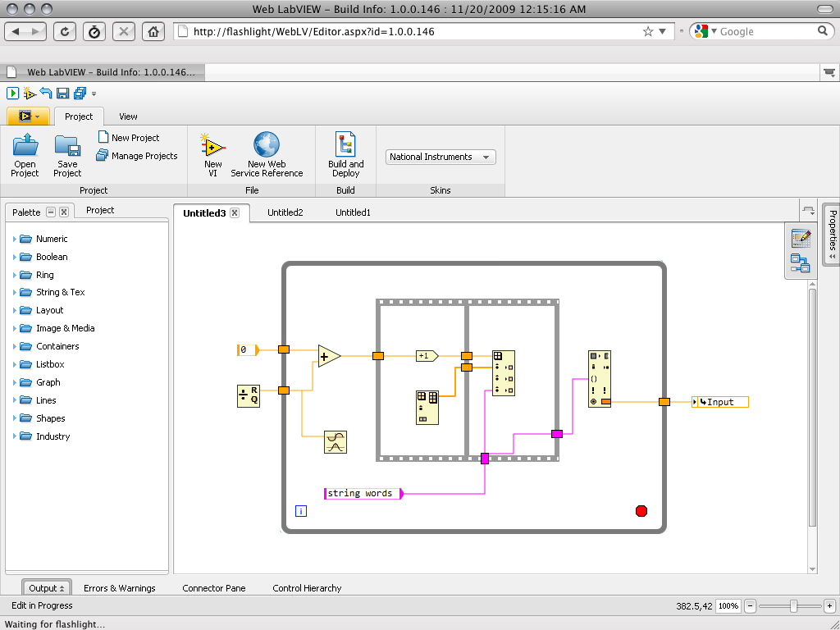Click the red stop terminal in loop
The height and width of the screenshot is (630, 840).
coord(641,511)
